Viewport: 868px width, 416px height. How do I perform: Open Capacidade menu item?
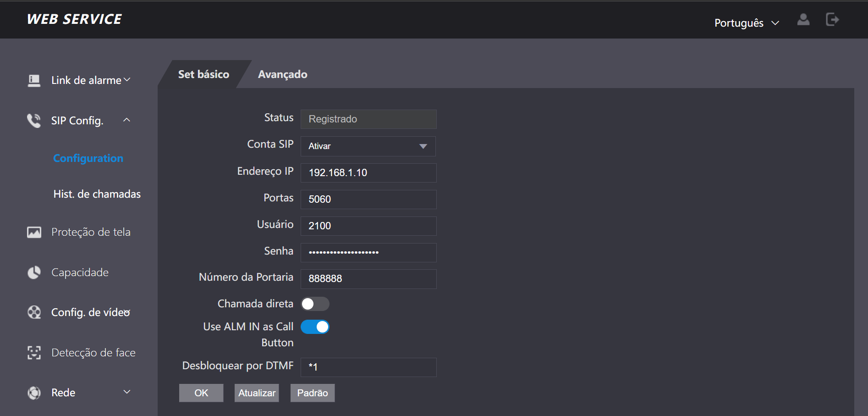pyautogui.click(x=80, y=272)
